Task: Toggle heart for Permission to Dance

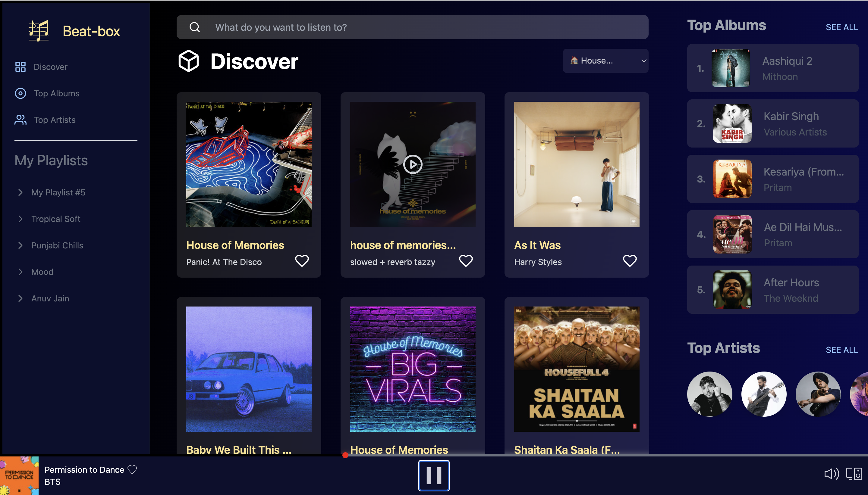Action: pos(132,469)
